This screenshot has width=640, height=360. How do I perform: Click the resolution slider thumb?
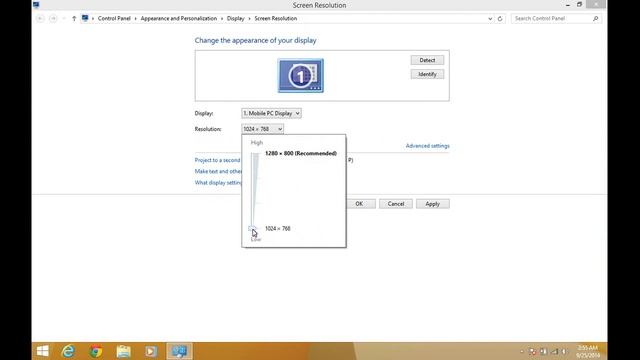(x=252, y=229)
